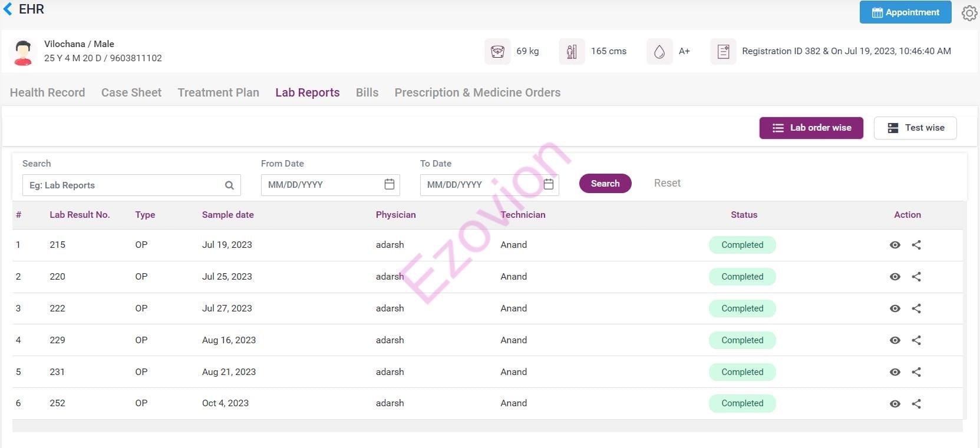Click the blood group drop icon
Viewport: 980px width, 448px height.
[x=659, y=52]
